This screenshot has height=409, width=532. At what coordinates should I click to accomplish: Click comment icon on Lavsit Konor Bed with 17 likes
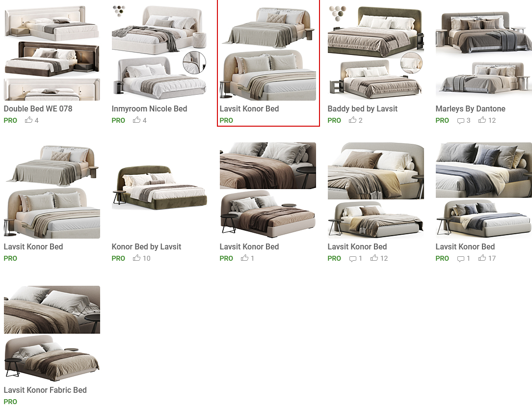pos(460,259)
